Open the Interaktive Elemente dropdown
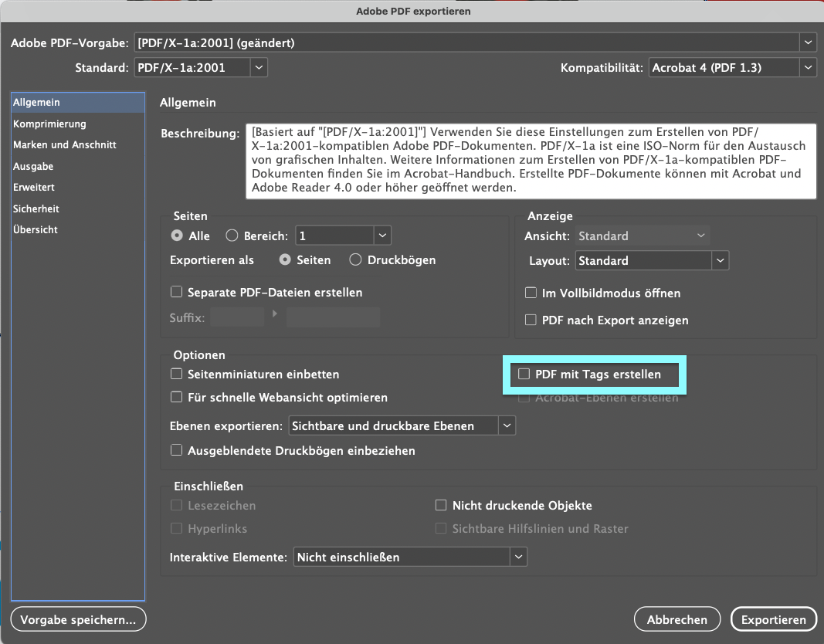Screen dimensions: 824x644 (x=410, y=557)
